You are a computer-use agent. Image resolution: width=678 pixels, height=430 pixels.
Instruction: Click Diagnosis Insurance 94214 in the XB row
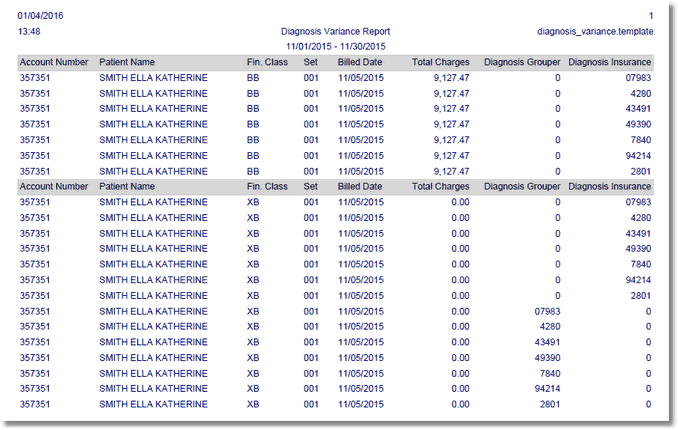point(638,280)
